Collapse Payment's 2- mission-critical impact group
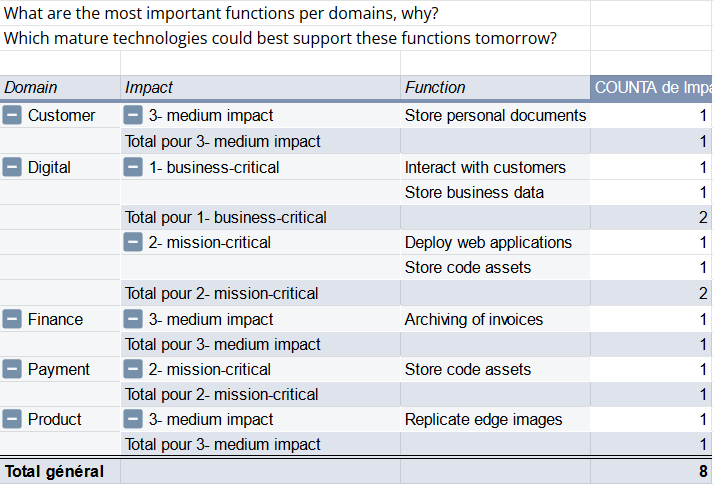 pyautogui.click(x=133, y=369)
